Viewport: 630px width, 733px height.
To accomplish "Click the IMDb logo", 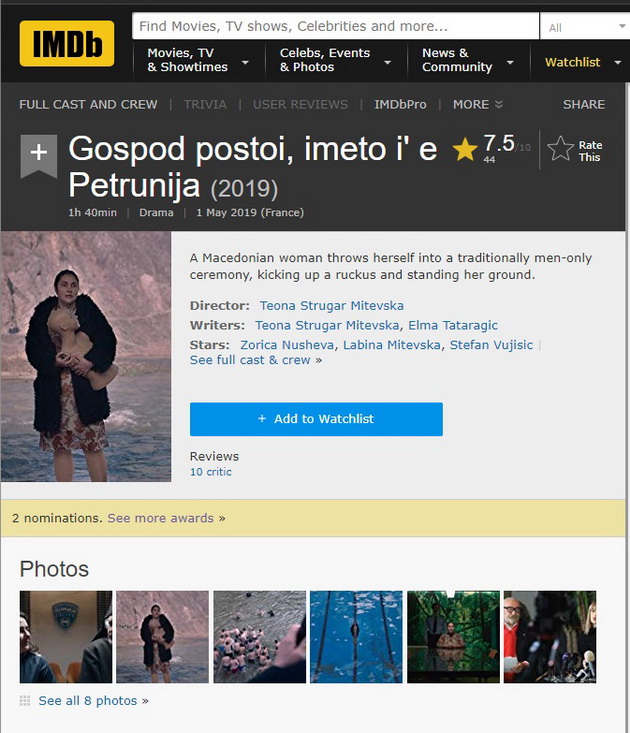I will [67, 43].
